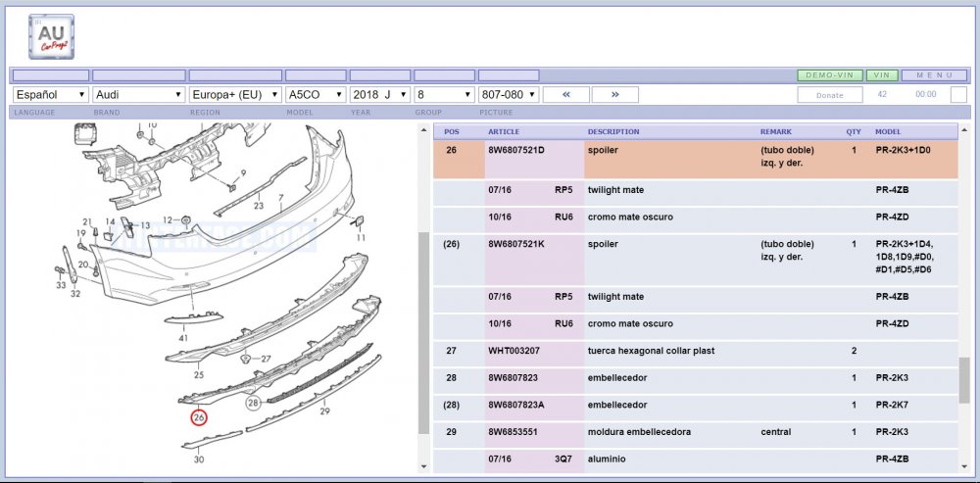Select article 8W6807521D in the table
The width and height of the screenshot is (980, 483).
pyautogui.click(x=516, y=150)
